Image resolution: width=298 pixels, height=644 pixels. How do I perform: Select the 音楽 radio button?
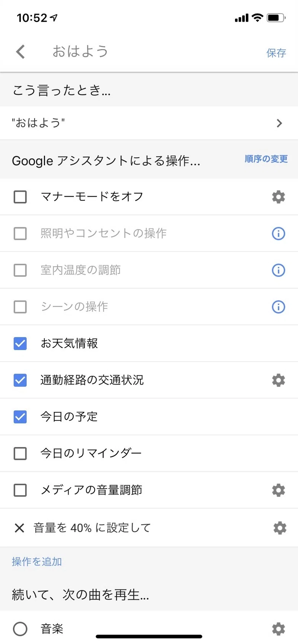(20, 629)
